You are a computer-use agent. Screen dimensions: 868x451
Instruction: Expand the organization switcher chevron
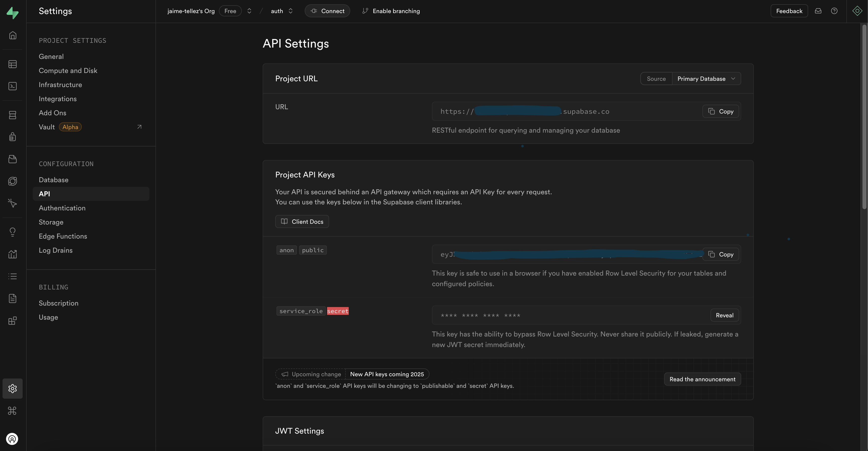[249, 11]
